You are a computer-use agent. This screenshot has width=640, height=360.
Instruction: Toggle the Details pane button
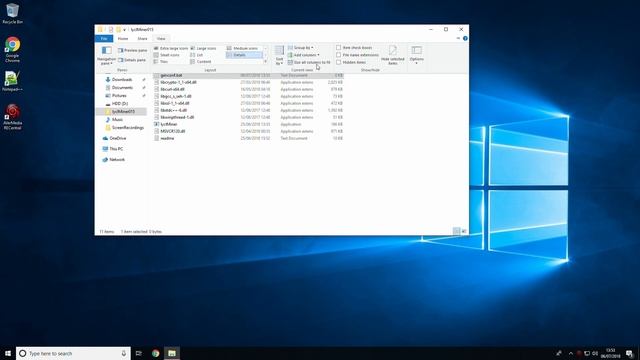[132, 60]
